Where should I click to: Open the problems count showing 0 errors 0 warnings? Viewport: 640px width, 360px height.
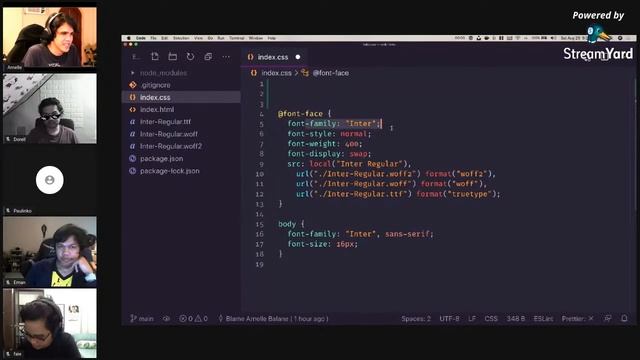(193, 318)
